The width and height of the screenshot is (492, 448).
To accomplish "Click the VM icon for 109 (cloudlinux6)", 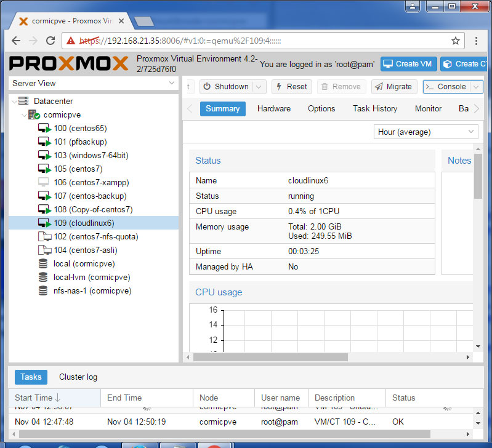I will pos(44,223).
